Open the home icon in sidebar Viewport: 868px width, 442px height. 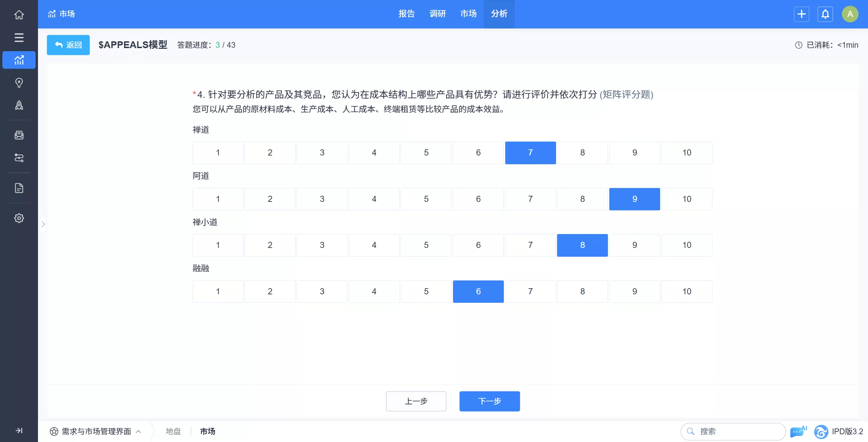click(19, 15)
